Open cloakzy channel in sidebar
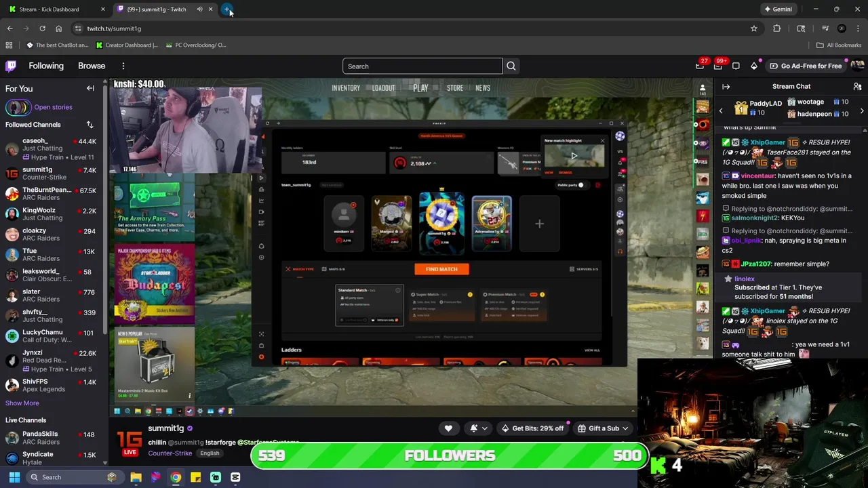This screenshot has width=868, height=488. point(51,235)
